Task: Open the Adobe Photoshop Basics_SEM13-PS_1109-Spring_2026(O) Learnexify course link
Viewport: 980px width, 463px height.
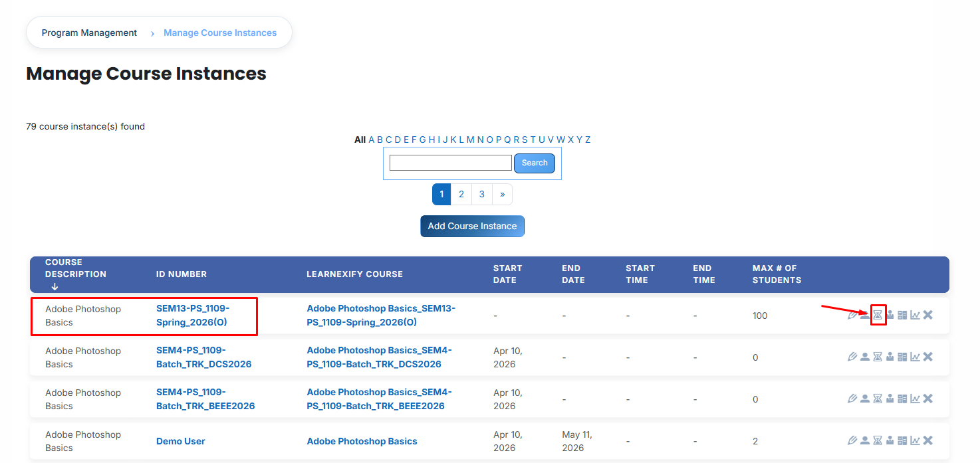Action: [381, 316]
